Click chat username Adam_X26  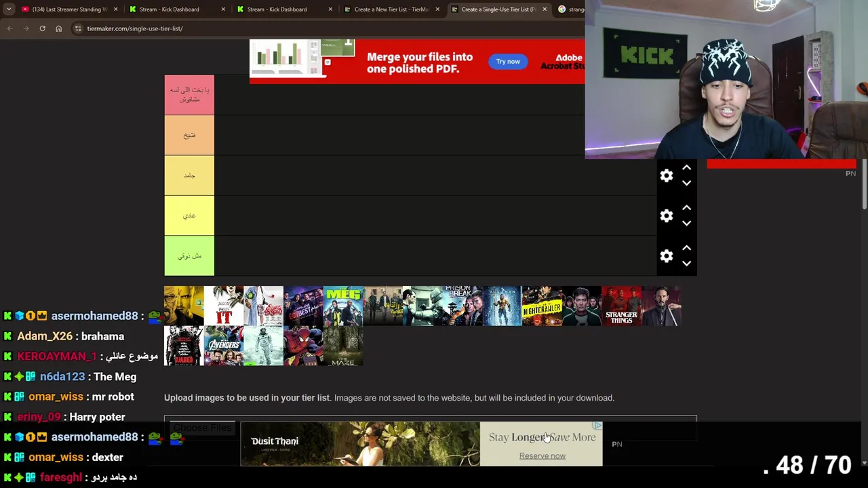point(45,336)
